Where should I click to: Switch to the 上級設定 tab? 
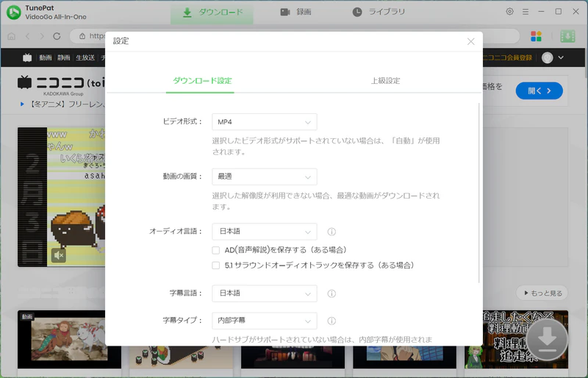tap(385, 81)
